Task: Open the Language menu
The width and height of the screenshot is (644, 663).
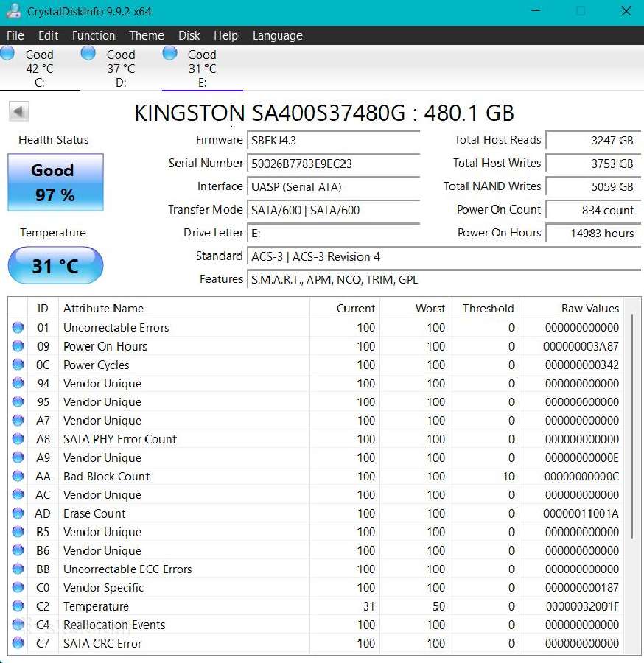Action: [x=277, y=35]
